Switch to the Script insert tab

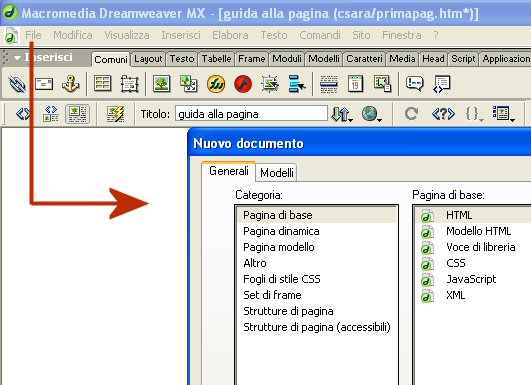pyautogui.click(x=463, y=59)
